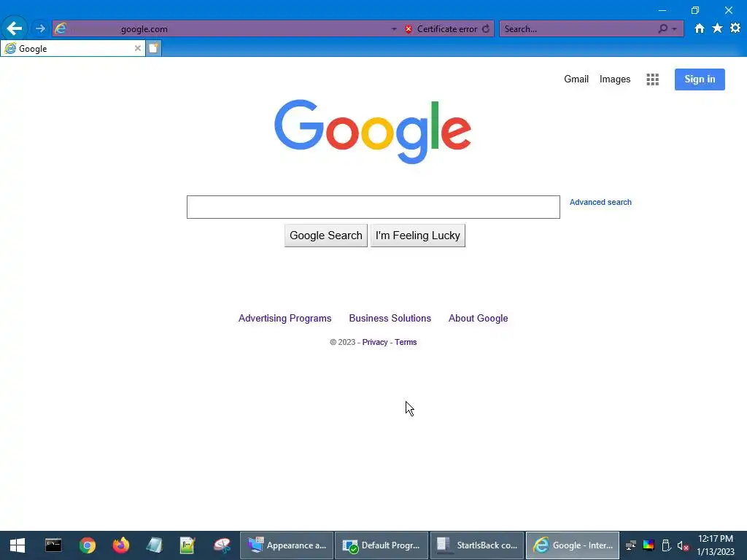Click inside the Google search text box

373,207
